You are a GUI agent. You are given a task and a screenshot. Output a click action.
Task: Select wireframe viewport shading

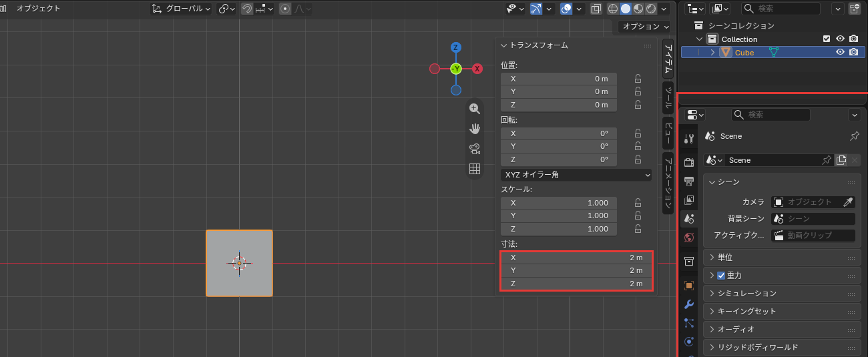point(613,9)
